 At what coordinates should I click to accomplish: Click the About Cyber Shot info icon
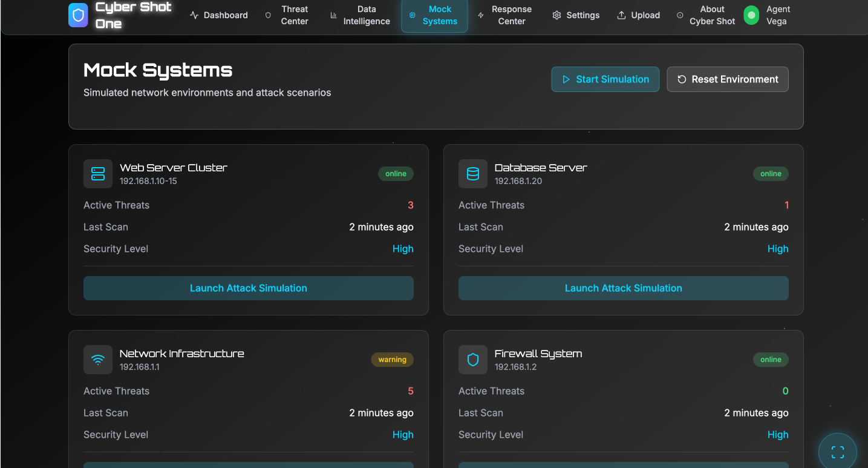(680, 15)
